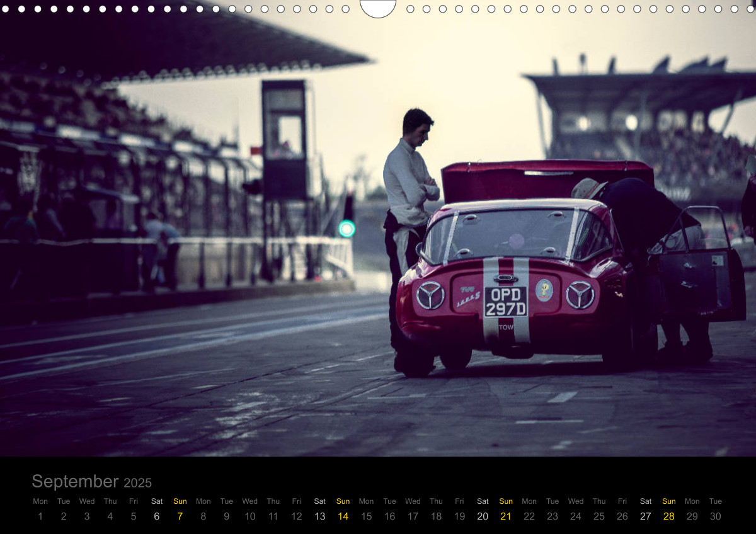The image size is (756, 534).
Task: Click the OPD 297D license plate
Action: pos(505,301)
